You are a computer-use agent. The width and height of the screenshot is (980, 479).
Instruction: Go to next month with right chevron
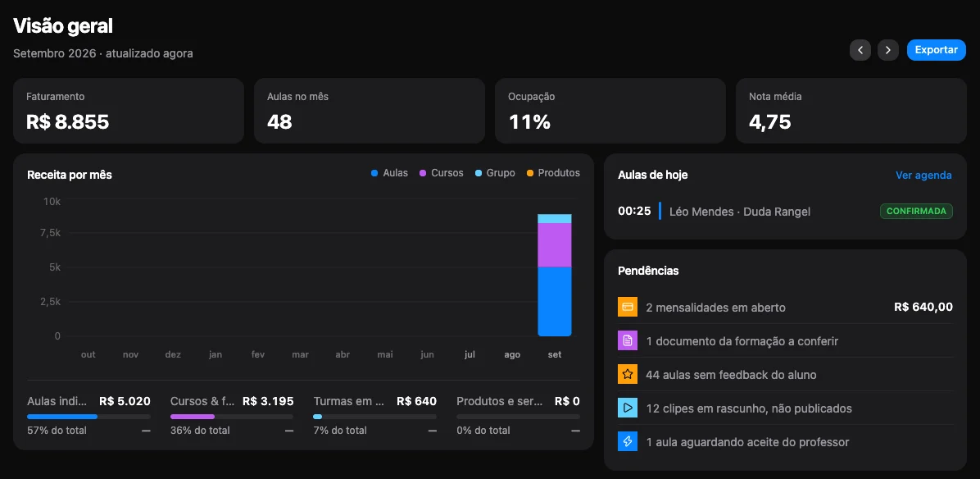click(x=888, y=50)
